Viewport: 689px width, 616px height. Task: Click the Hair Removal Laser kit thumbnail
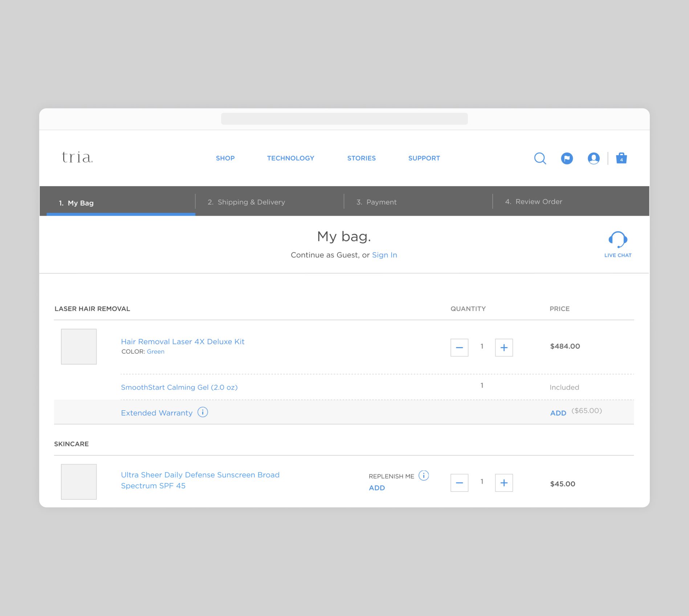point(79,346)
